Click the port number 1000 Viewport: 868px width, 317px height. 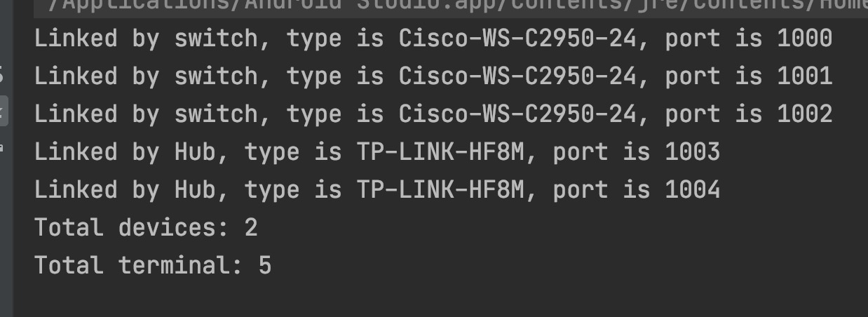tap(804, 38)
